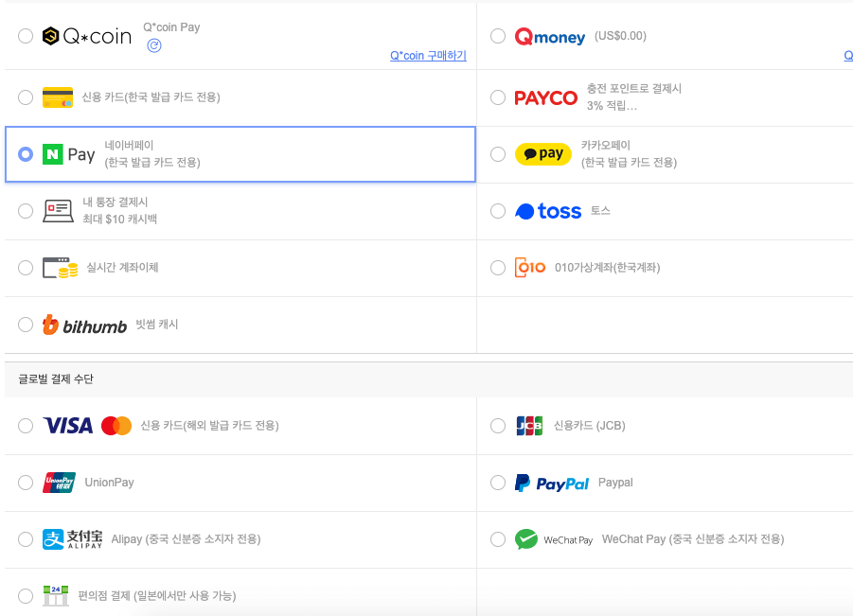Select the Kakao Pay radio button
Image resolution: width=853 pixels, height=616 pixels.
coord(498,154)
